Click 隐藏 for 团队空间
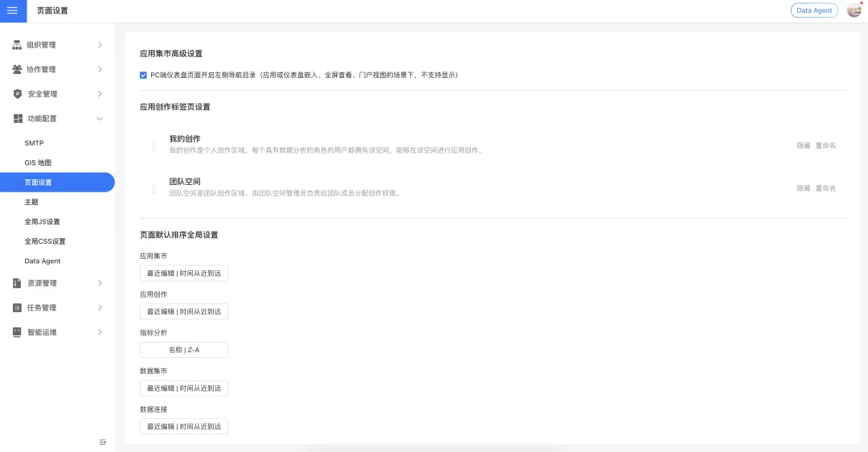This screenshot has width=868, height=452. point(803,188)
